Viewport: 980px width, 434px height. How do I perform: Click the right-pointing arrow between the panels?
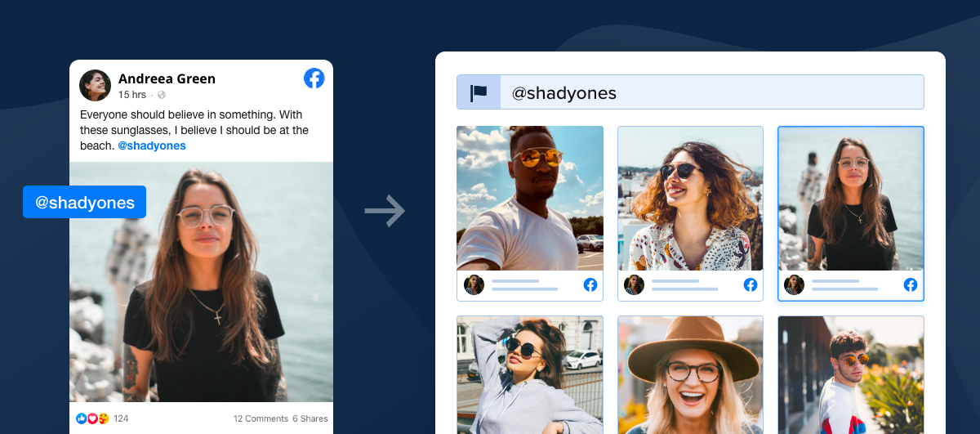(385, 211)
